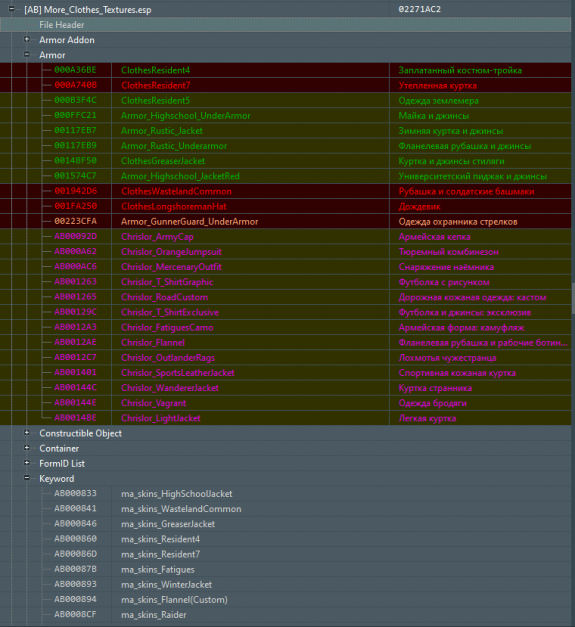Viewport: 575px width, 627px height.
Task: Expand the Container group
Action: click(x=27, y=448)
